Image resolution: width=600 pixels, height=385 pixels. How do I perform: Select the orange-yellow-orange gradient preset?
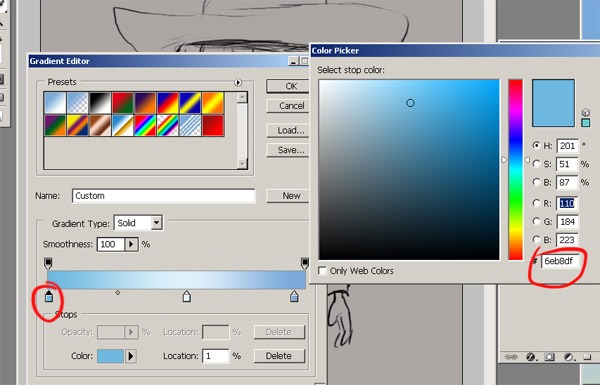coord(213,103)
